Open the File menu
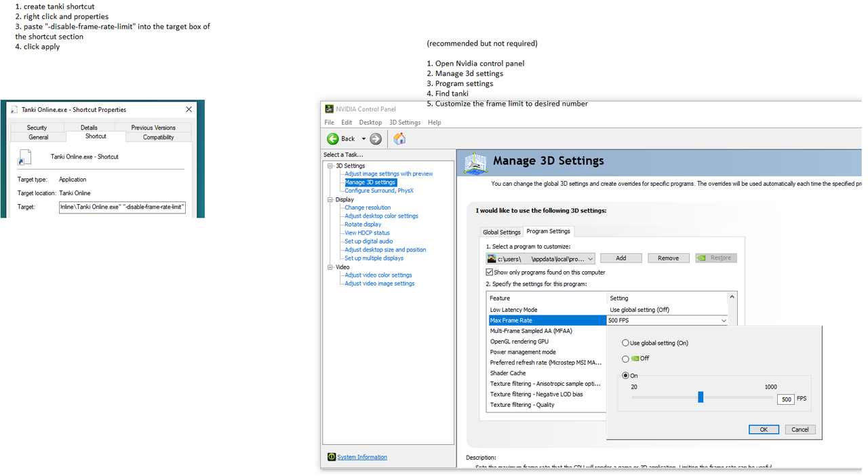Screen dimensions: 868x476 329,122
